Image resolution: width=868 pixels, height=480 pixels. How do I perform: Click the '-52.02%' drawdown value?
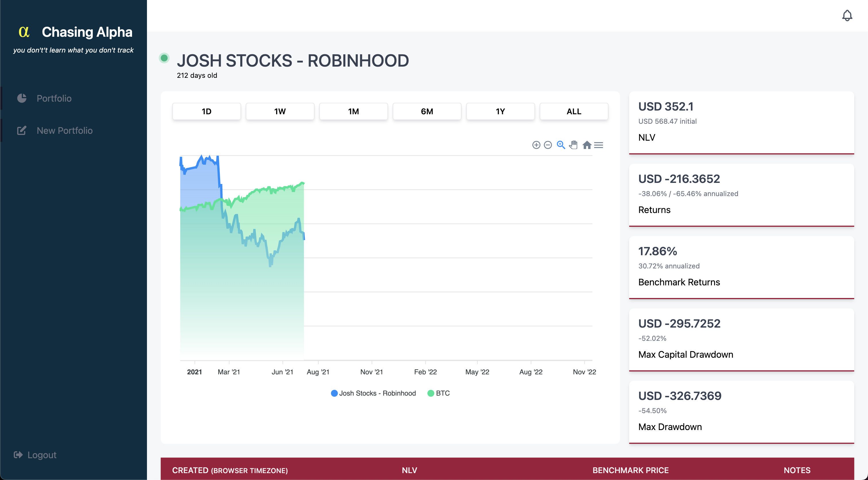[652, 338]
